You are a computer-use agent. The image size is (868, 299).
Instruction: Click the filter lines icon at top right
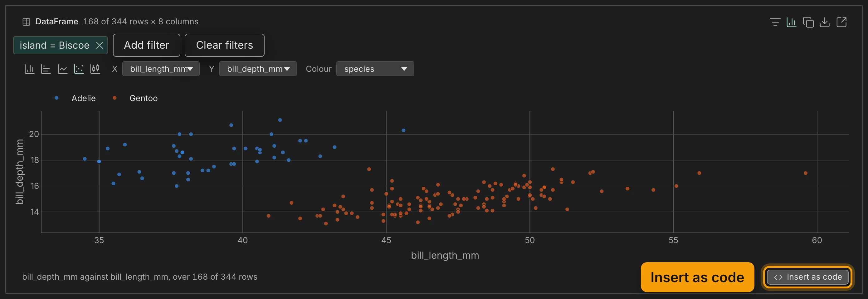(x=775, y=22)
